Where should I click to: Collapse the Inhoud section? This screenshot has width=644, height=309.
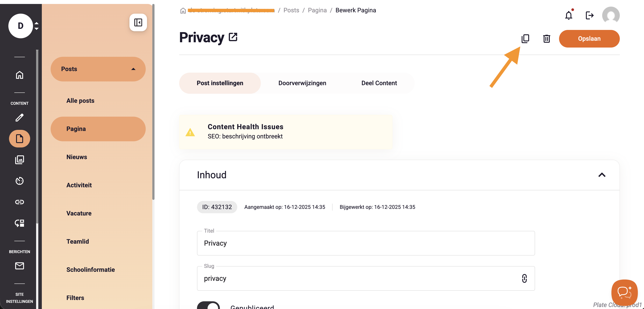[602, 175]
